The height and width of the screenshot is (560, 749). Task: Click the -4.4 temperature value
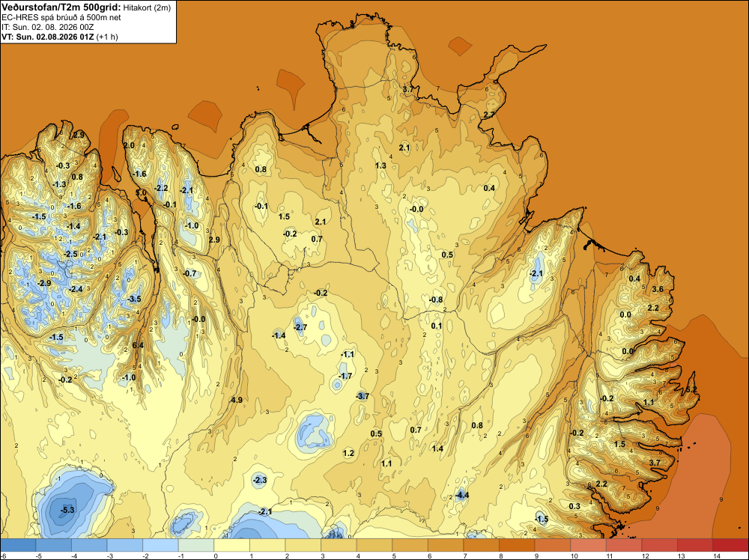tap(462, 495)
